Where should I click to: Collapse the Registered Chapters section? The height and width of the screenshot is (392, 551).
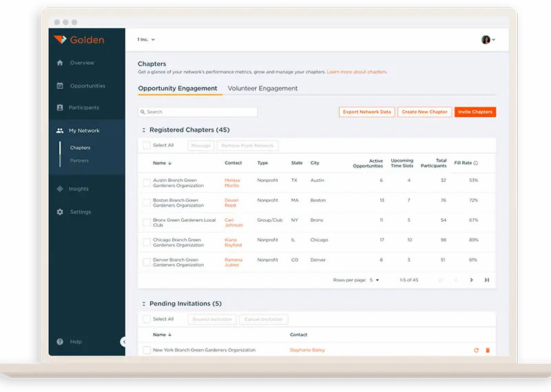coord(144,130)
